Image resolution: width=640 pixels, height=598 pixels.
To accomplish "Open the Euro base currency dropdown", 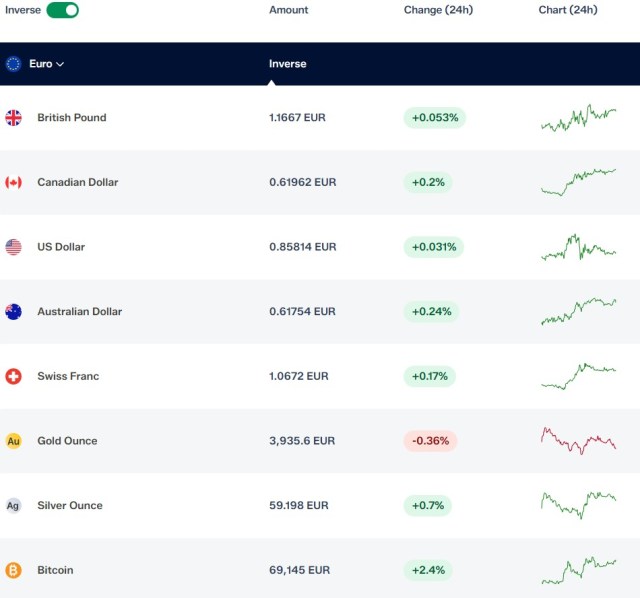I will point(35,64).
